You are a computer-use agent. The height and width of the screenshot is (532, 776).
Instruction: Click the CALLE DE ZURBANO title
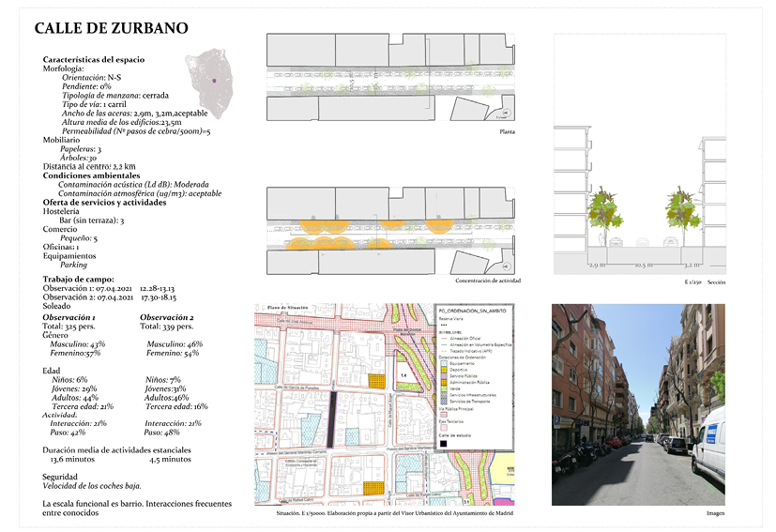111,29
